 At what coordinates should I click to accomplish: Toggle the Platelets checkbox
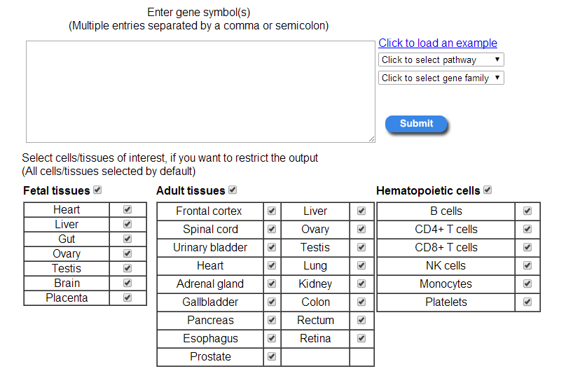click(527, 302)
